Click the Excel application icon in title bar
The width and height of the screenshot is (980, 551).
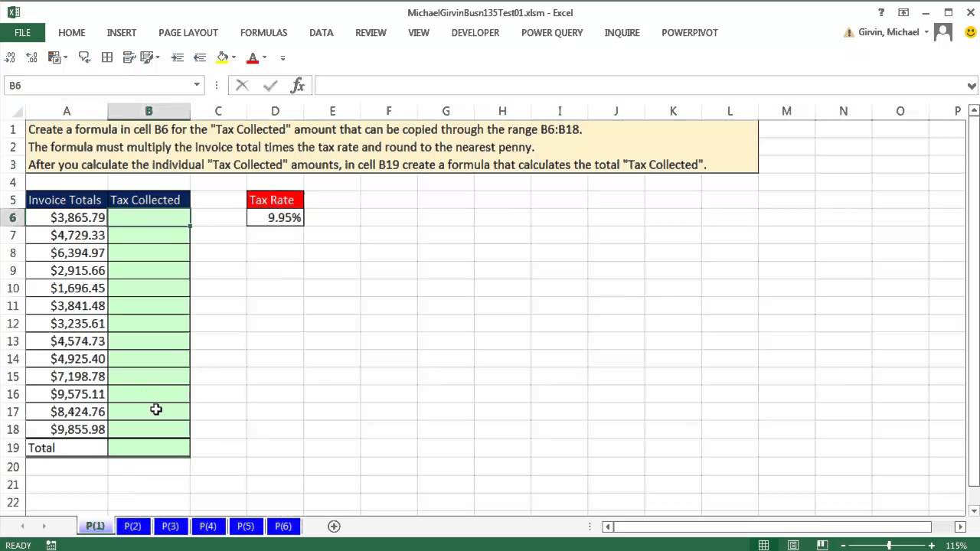(x=13, y=12)
